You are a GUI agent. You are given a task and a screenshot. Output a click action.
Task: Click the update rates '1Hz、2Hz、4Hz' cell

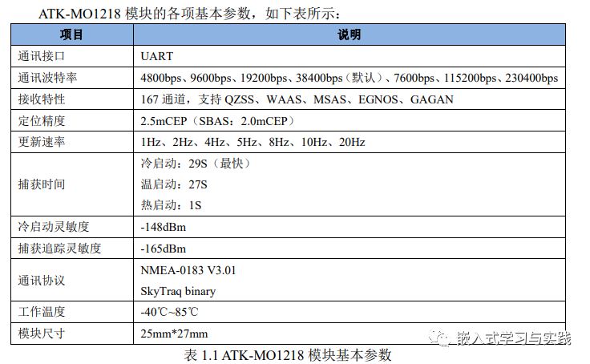point(253,142)
